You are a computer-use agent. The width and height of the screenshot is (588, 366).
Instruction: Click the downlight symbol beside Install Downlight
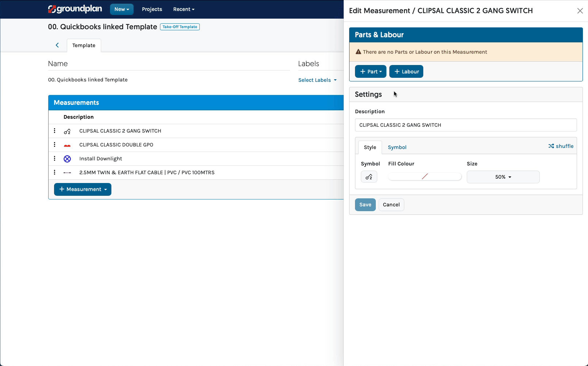67,159
